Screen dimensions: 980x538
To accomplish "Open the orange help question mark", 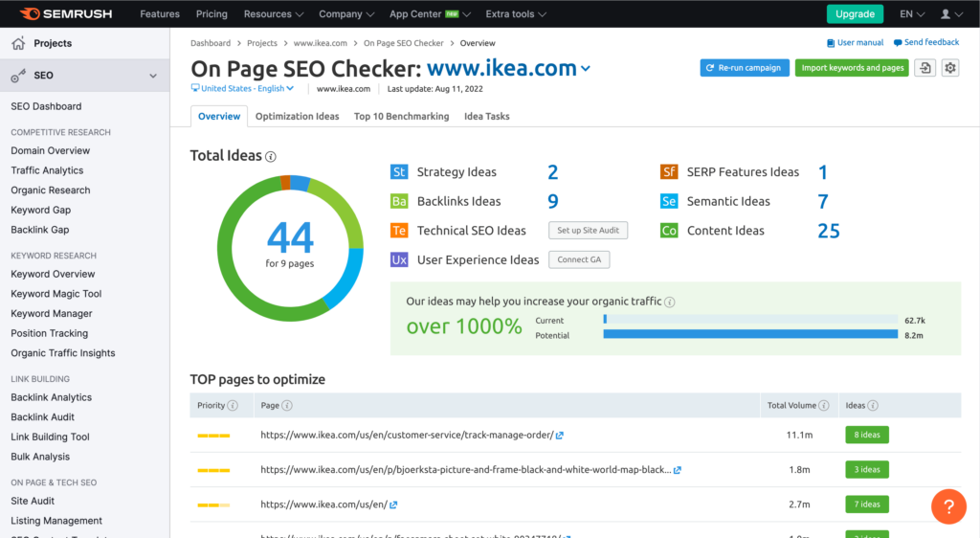I will click(x=948, y=506).
